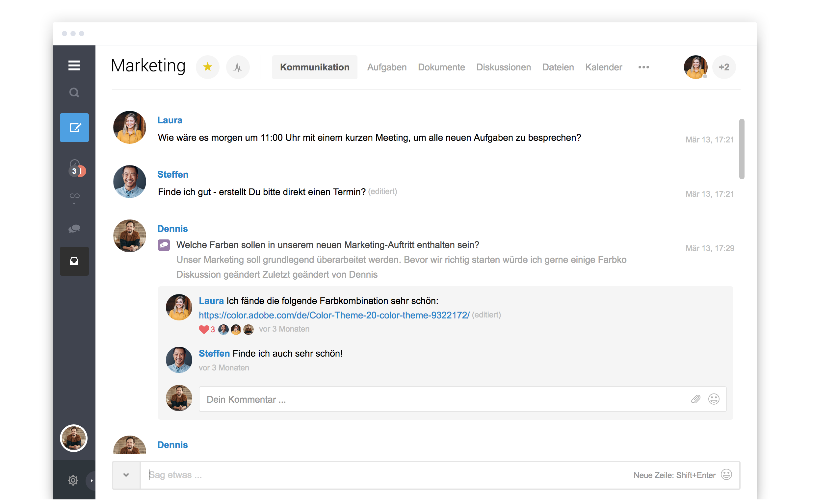Open the three-dots more tabs menu
Image resolution: width=813 pixels, height=504 pixels.
click(643, 67)
